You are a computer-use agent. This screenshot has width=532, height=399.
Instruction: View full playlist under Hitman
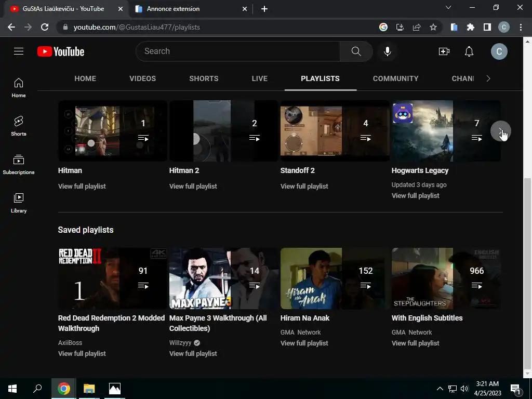(x=82, y=187)
